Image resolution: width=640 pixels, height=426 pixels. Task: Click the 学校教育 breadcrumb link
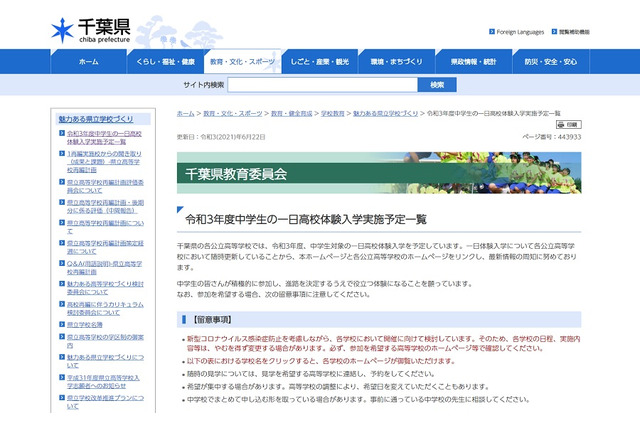pos(333,113)
